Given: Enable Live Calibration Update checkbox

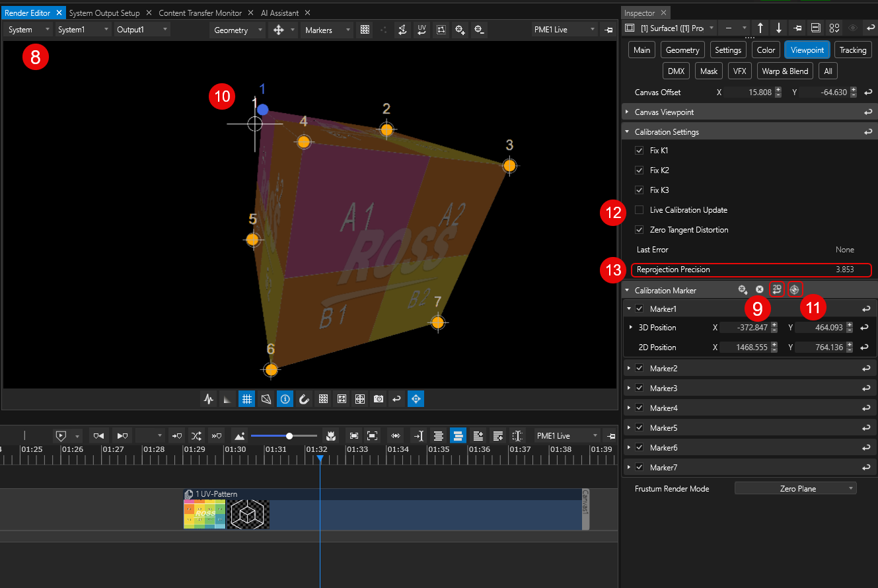Looking at the screenshot, I should (x=639, y=210).
